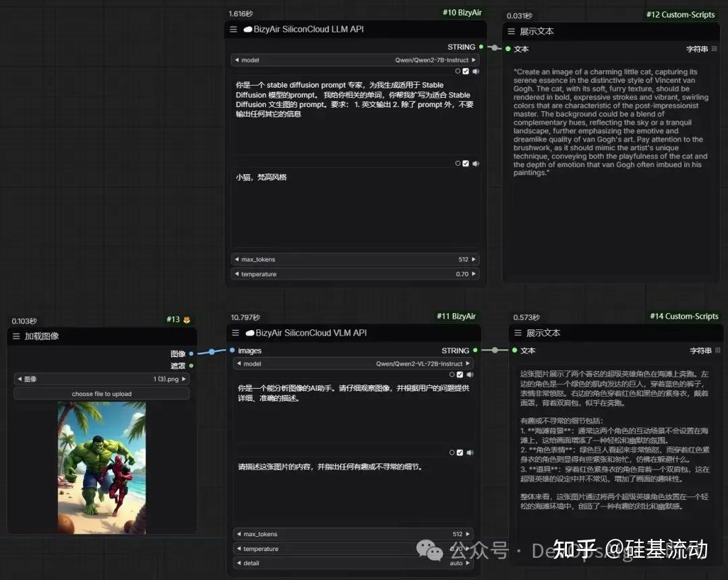Click the STRING output dot on the LLM API node
This screenshot has width=728, height=580.
coord(481,47)
